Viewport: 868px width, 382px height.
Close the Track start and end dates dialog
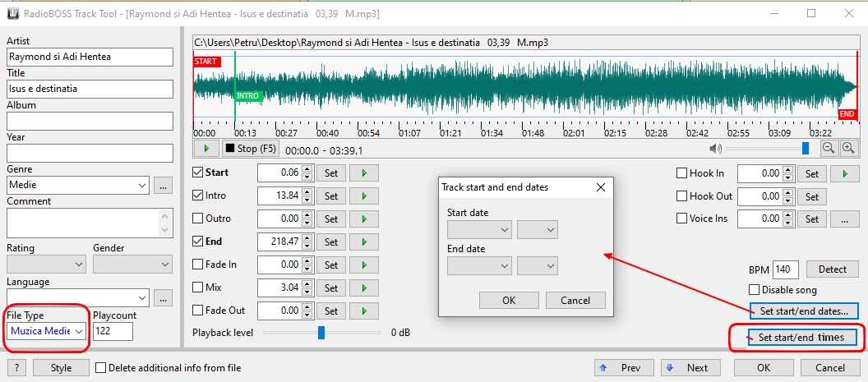pos(601,187)
